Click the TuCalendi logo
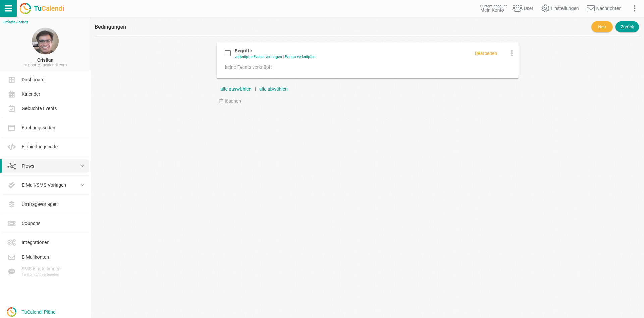This screenshot has height=318, width=644. point(42,8)
